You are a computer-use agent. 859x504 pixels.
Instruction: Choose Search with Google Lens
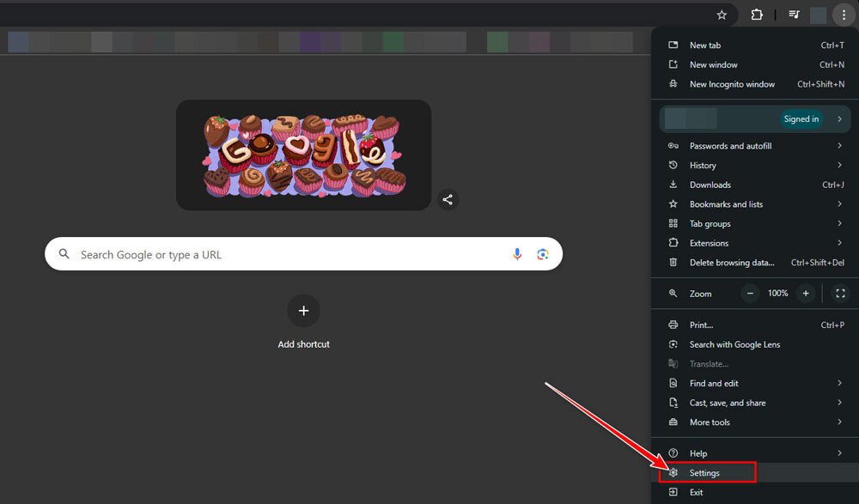pyautogui.click(x=755, y=344)
